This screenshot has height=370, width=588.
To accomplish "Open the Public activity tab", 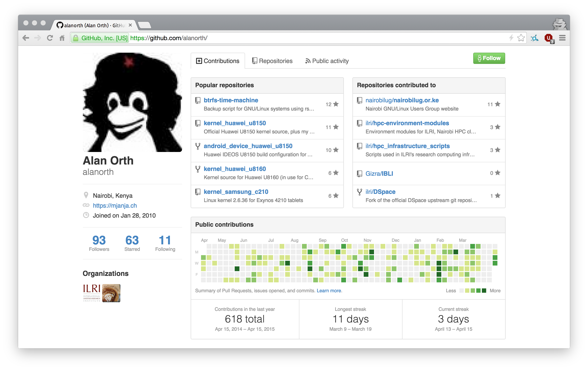I will coord(327,61).
